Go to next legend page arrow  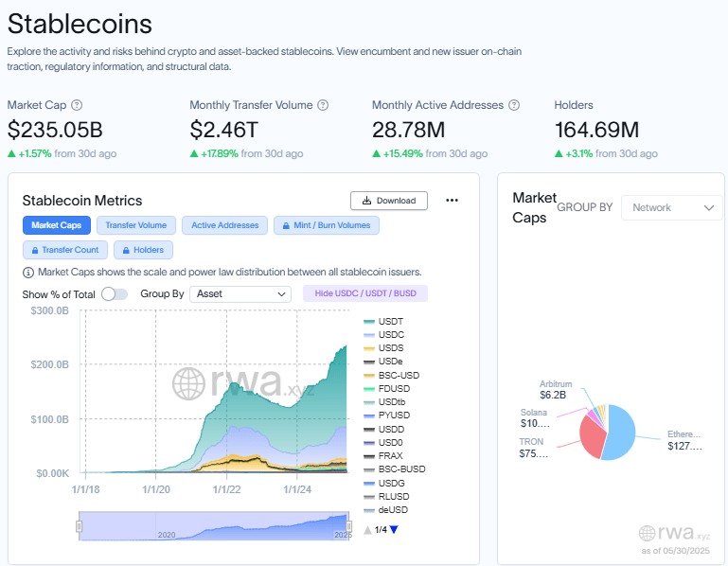(x=394, y=530)
